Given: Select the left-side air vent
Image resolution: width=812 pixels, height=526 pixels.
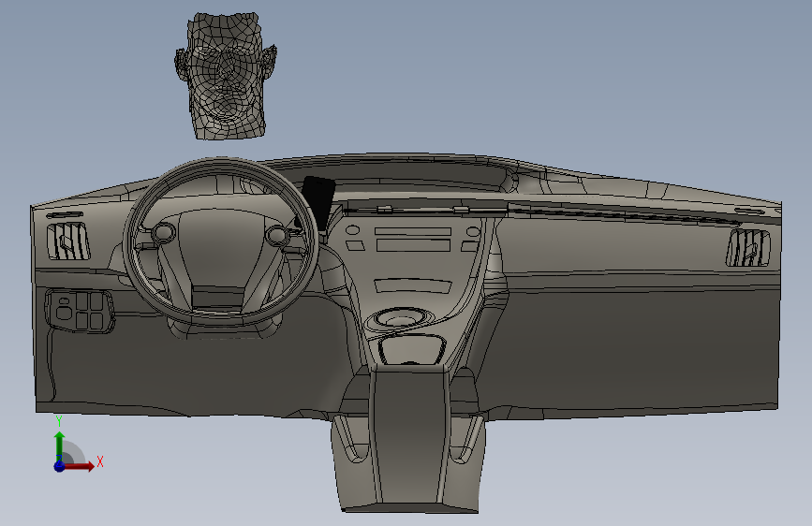Looking at the screenshot, I should 67,241.
